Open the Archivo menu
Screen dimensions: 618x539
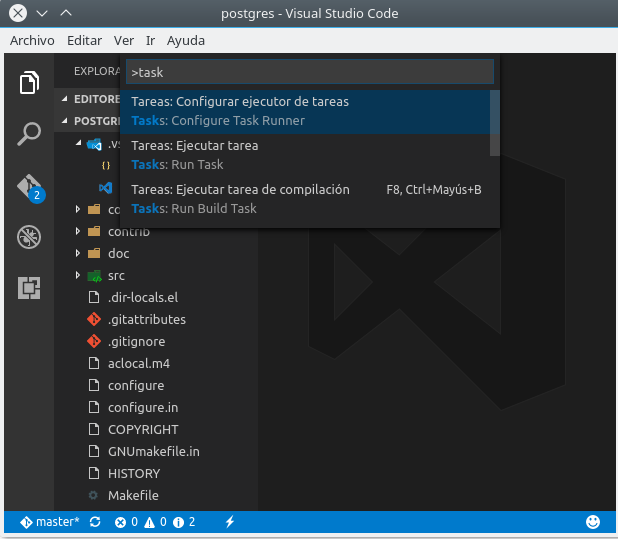tap(32, 41)
